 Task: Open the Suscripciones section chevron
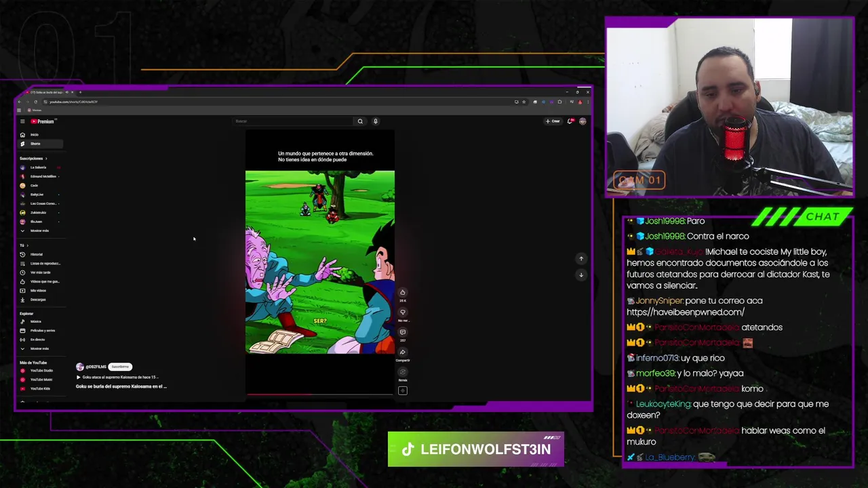click(46, 159)
